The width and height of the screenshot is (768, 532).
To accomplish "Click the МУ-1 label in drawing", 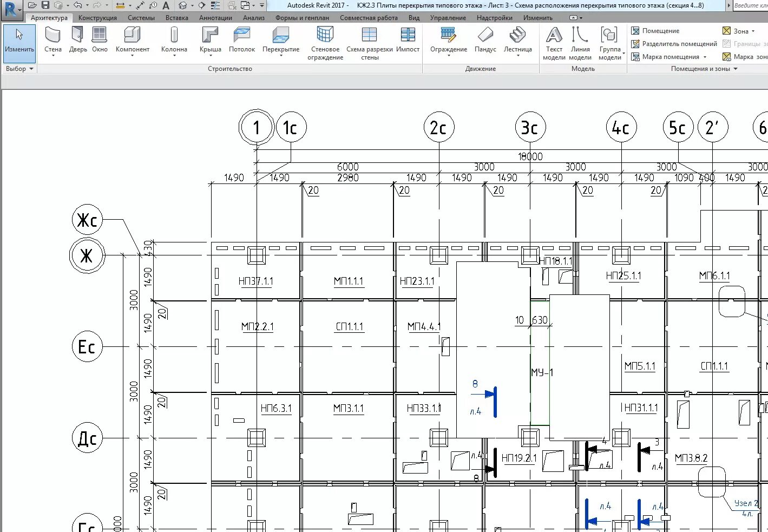I will (542, 372).
